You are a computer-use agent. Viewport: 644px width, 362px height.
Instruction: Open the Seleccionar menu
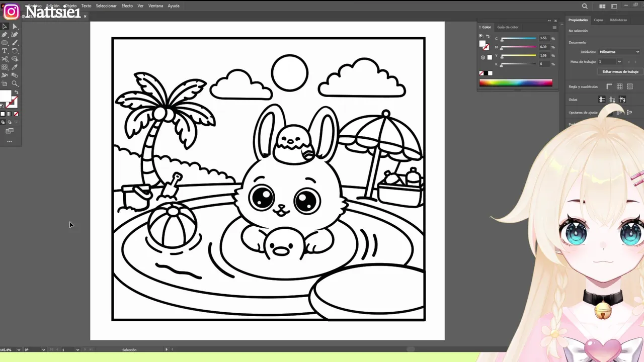(x=106, y=6)
